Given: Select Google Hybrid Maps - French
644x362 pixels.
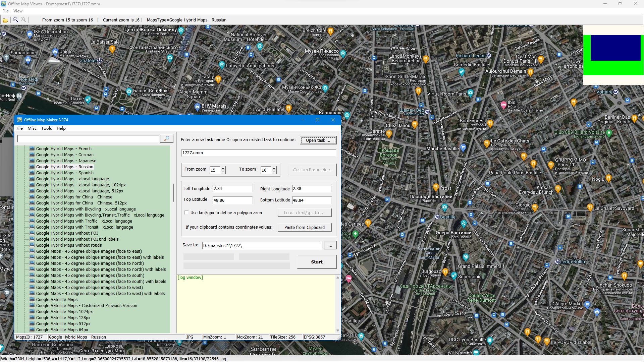Looking at the screenshot, I should pos(64,149).
